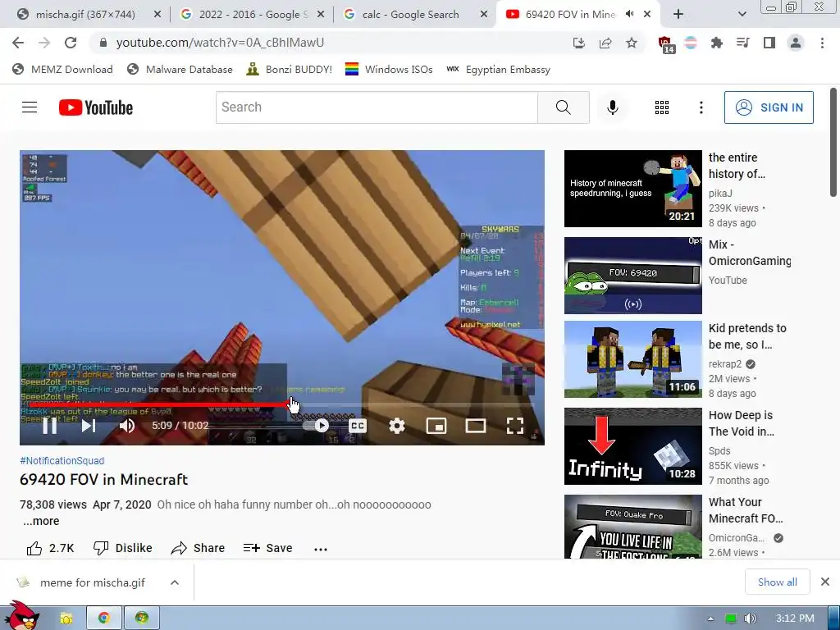Expand options for meme for mischa.gif download
The width and height of the screenshot is (840, 630).
tap(175, 582)
